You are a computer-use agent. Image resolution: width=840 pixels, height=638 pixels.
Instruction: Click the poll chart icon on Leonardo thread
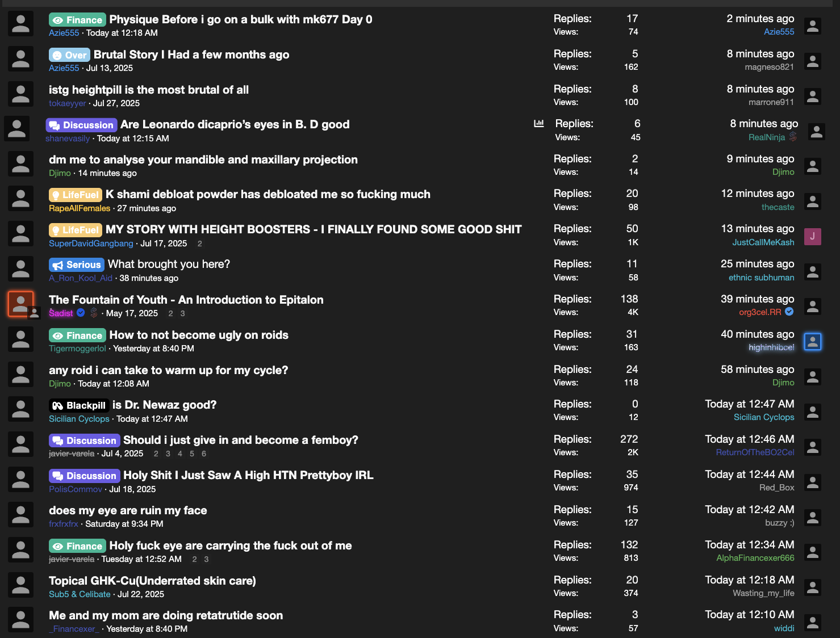point(539,123)
